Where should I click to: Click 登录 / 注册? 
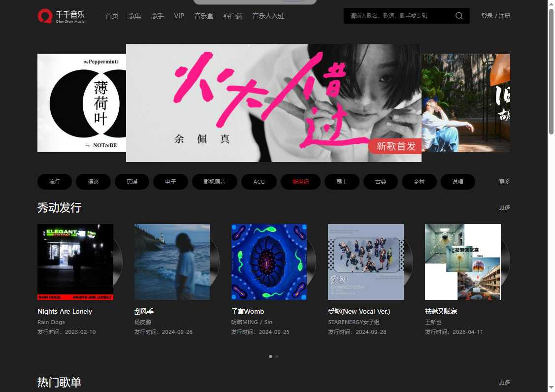click(x=496, y=15)
